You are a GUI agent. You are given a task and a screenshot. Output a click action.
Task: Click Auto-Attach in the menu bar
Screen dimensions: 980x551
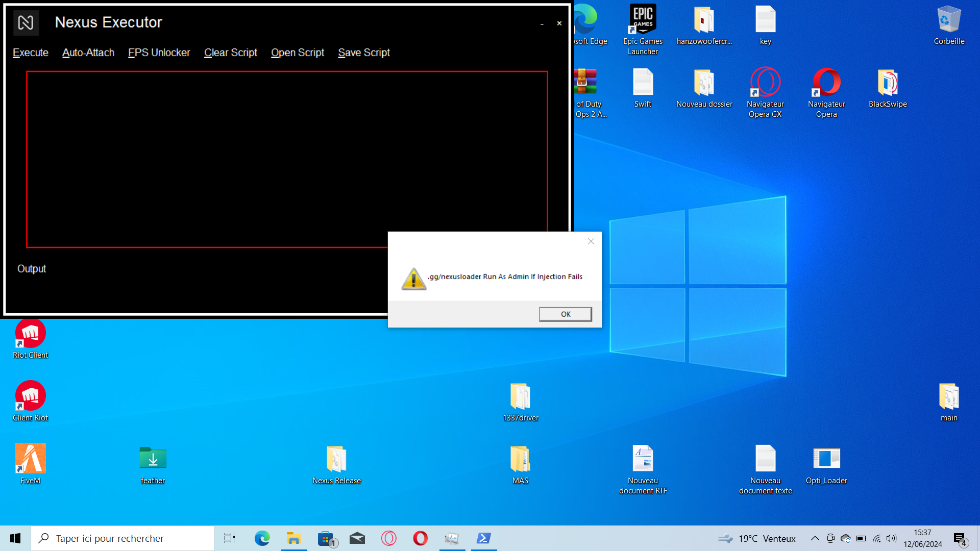(88, 53)
